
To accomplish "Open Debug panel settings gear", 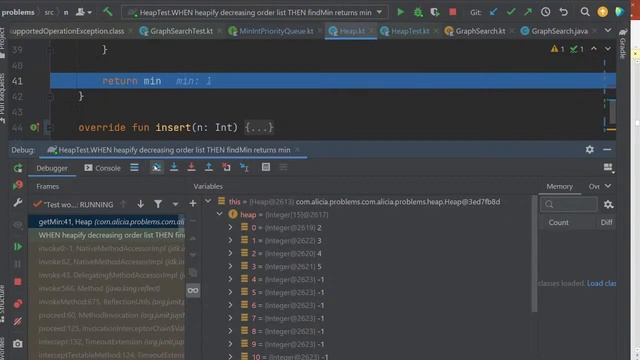I will tap(590, 150).
